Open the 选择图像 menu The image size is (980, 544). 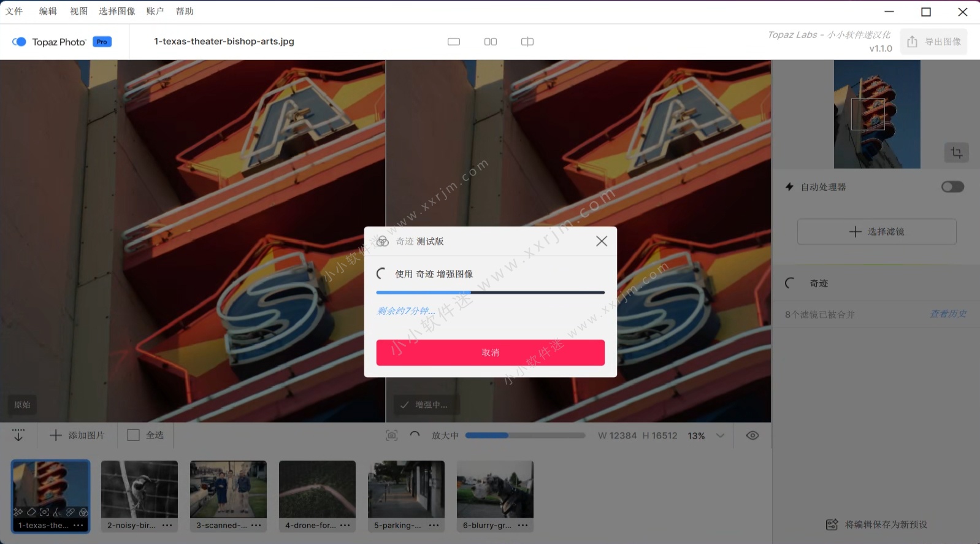[x=117, y=11]
